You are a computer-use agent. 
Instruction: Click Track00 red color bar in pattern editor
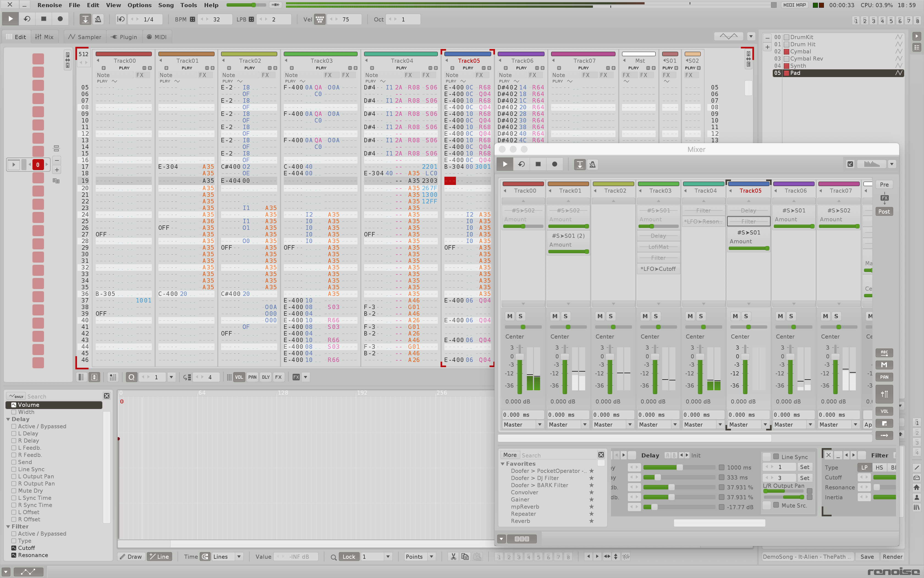click(124, 54)
